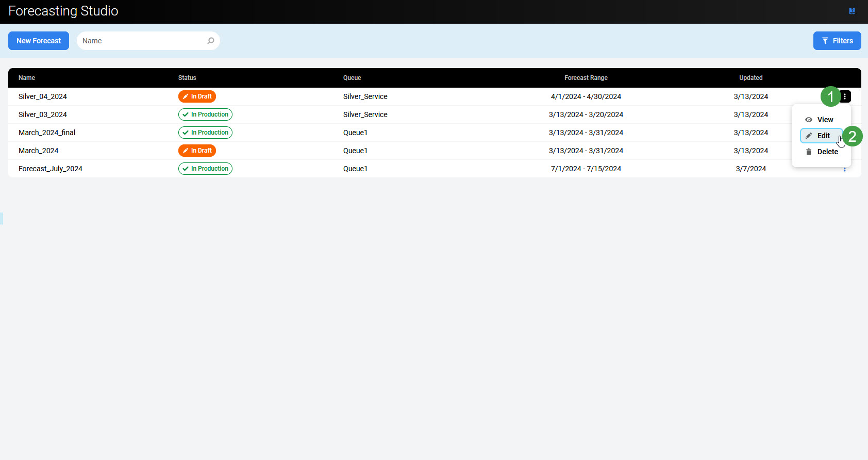Click the In Draft badge for Silver_04_2024
Viewport: 868px width, 460px height.
point(197,96)
